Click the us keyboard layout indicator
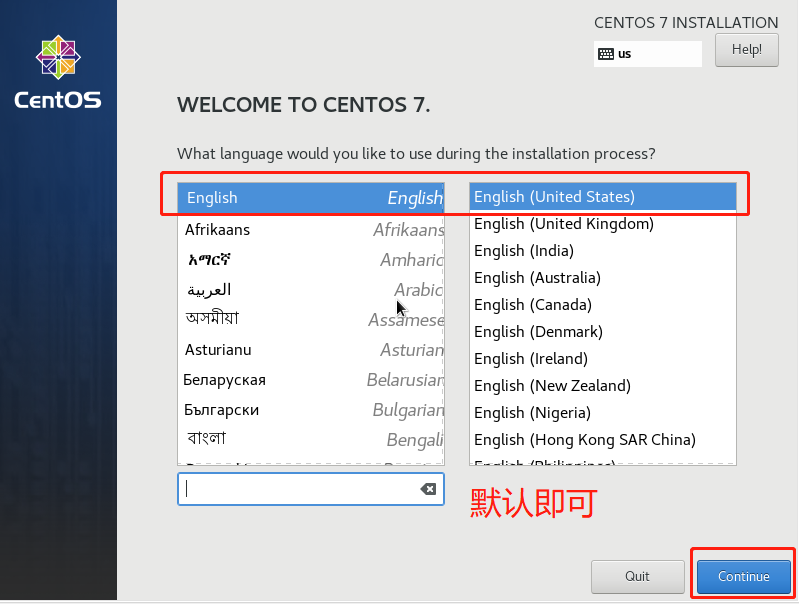 [x=648, y=54]
